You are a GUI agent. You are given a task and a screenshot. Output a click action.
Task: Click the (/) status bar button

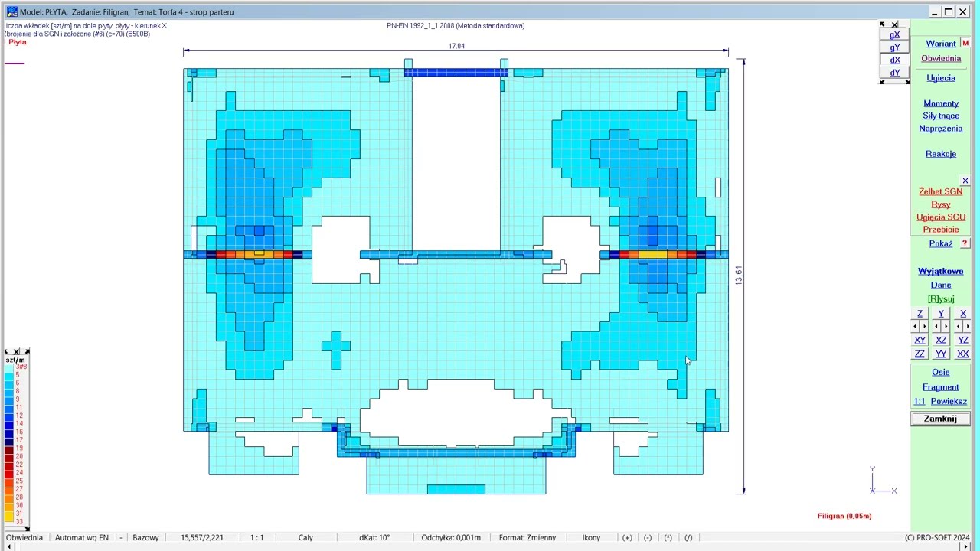[688, 537]
